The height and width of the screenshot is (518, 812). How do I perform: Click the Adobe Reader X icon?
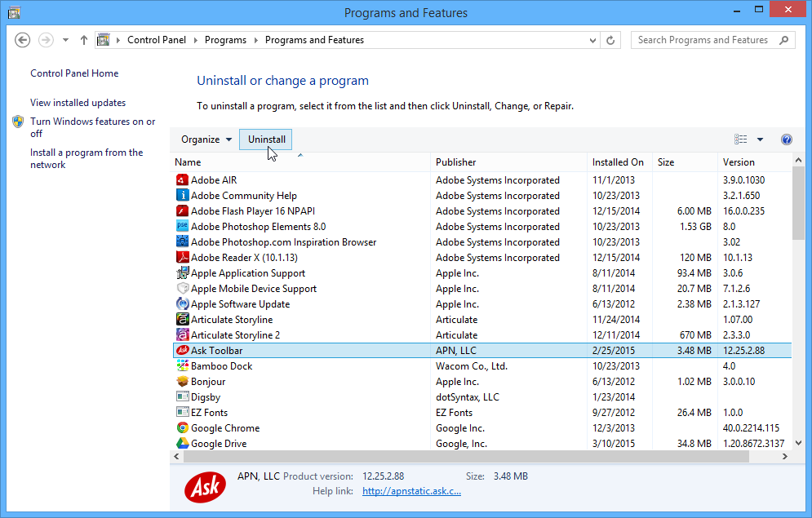point(184,257)
